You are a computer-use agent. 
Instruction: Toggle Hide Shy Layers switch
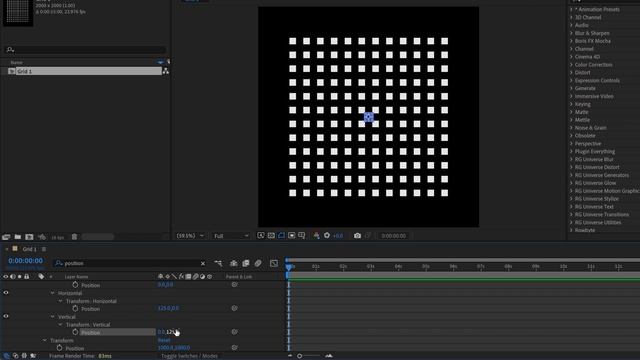(233, 264)
